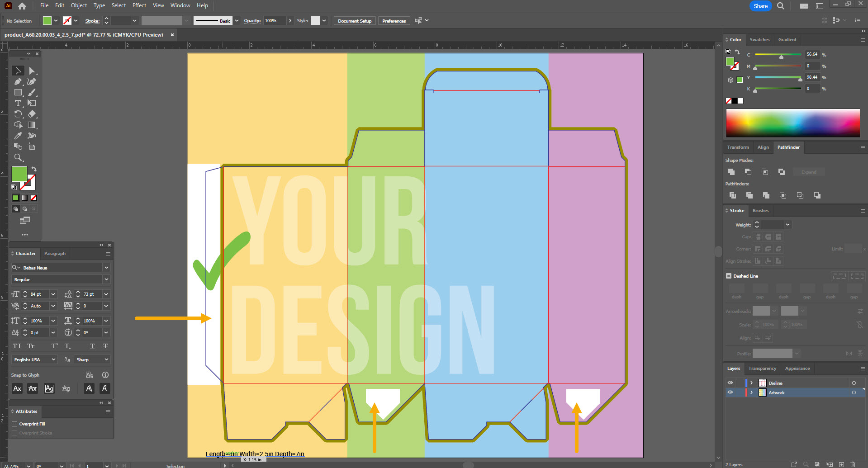Select the Direct Selection tool
This screenshot has width=868, height=468.
(x=32, y=71)
